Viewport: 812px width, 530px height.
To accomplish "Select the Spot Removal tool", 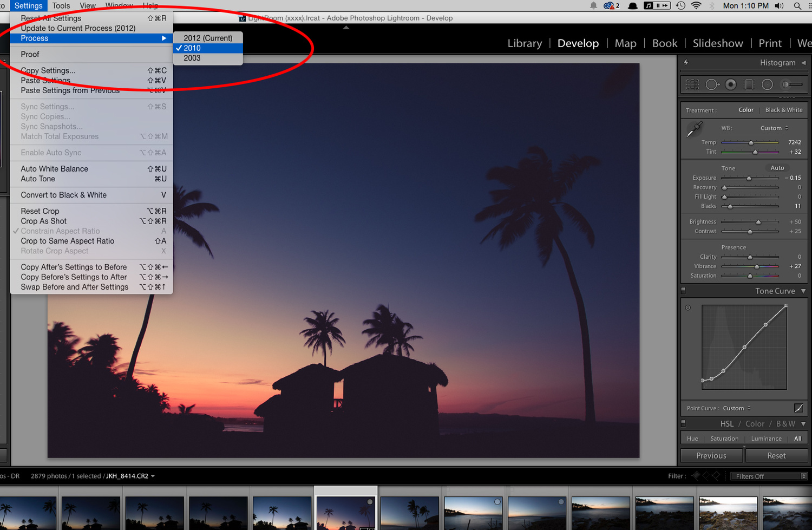I will tap(712, 84).
